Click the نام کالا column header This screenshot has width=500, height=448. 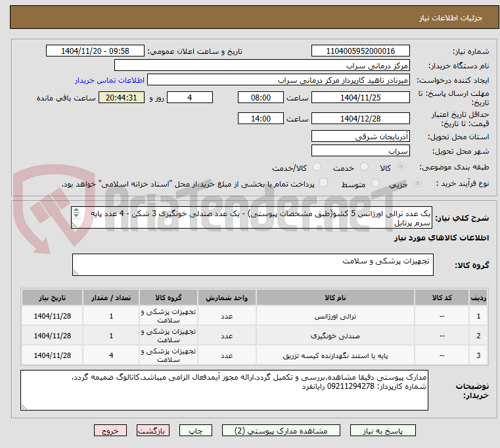(335, 298)
